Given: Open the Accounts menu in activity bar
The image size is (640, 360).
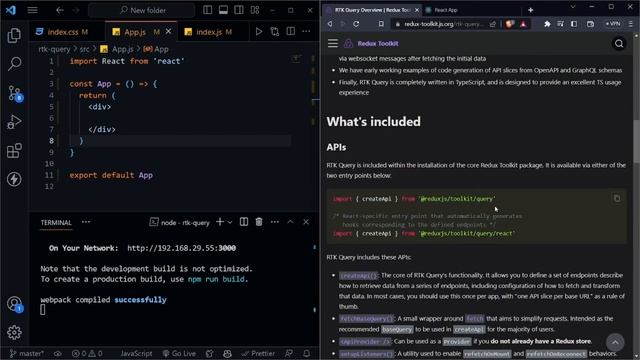Looking at the screenshot, I should [x=14, y=304].
